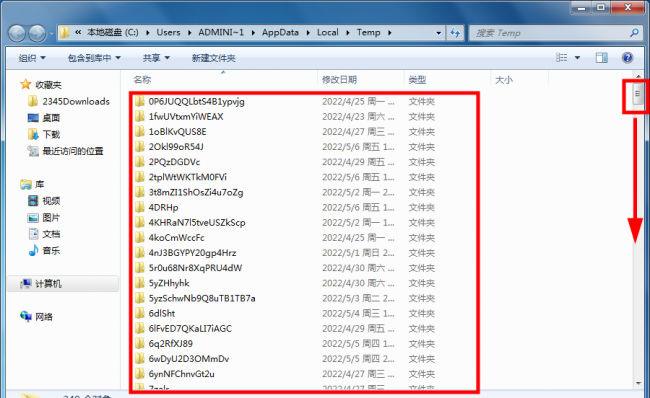650x398 pixels.
Task: Select Users in the address breadcrumb
Action: tap(168, 32)
